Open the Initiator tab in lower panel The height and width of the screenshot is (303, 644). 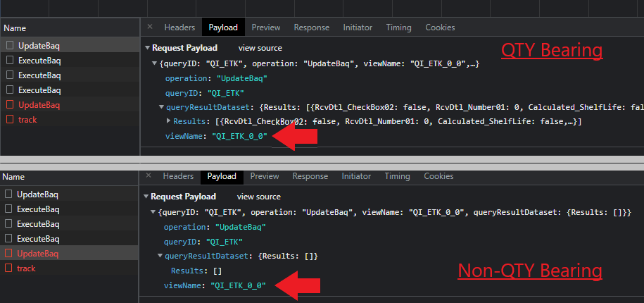[356, 176]
